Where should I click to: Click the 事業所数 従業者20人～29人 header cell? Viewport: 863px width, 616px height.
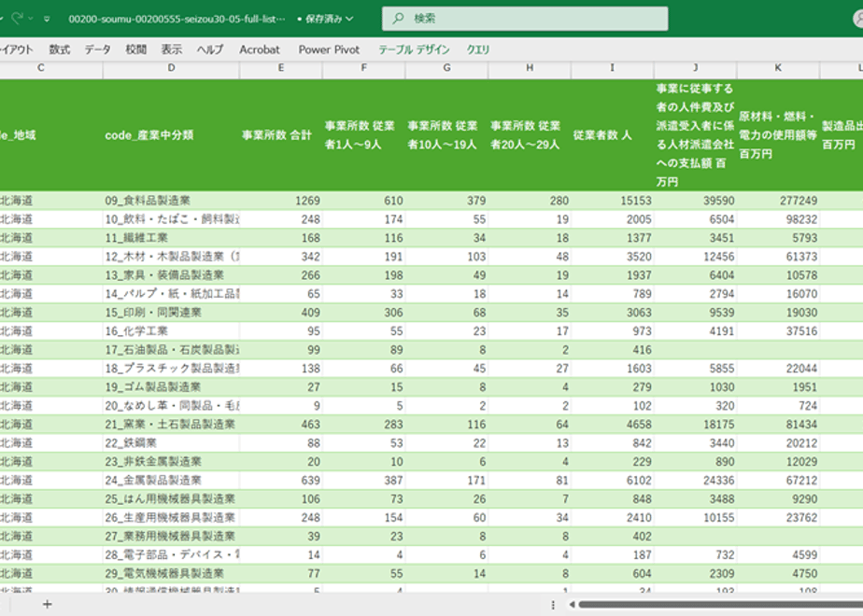point(530,135)
